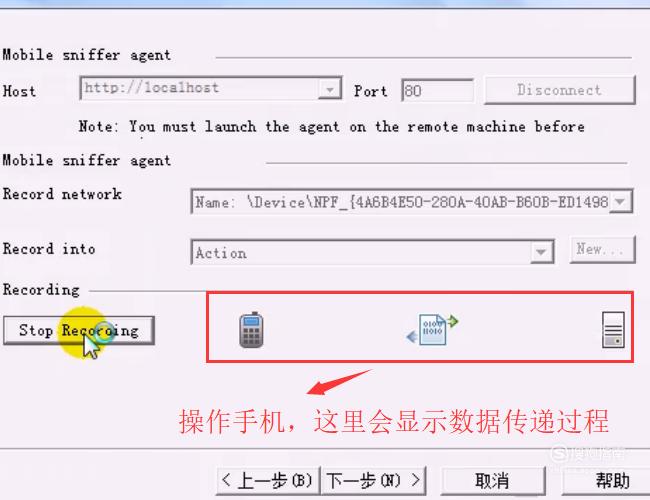Screen dimensions: 650x500
Task: Open help with the 帮助 button
Action: [x=606, y=481]
